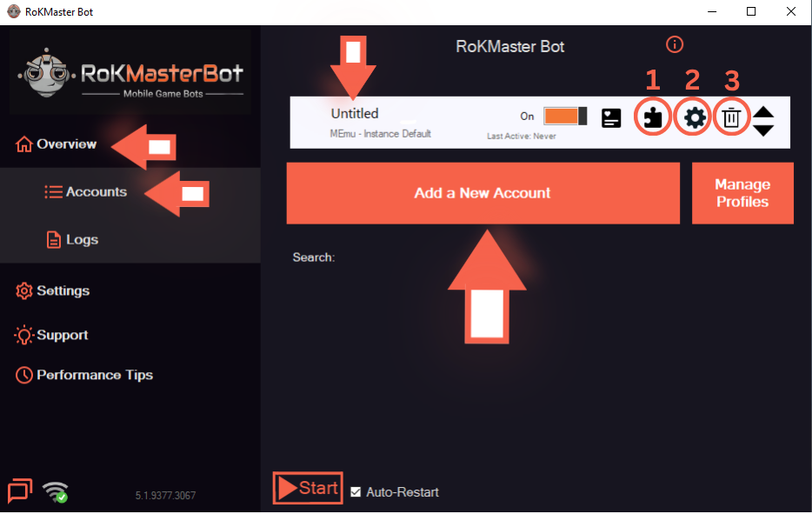812x514 pixels.
Task: Open the gear settings icon for Untitled account
Action: [x=695, y=117]
